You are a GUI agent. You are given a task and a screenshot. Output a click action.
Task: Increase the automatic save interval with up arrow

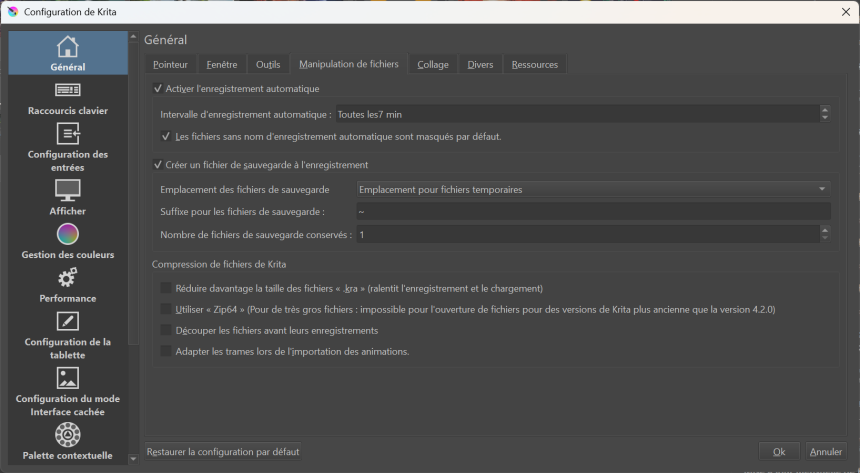pyautogui.click(x=825, y=110)
